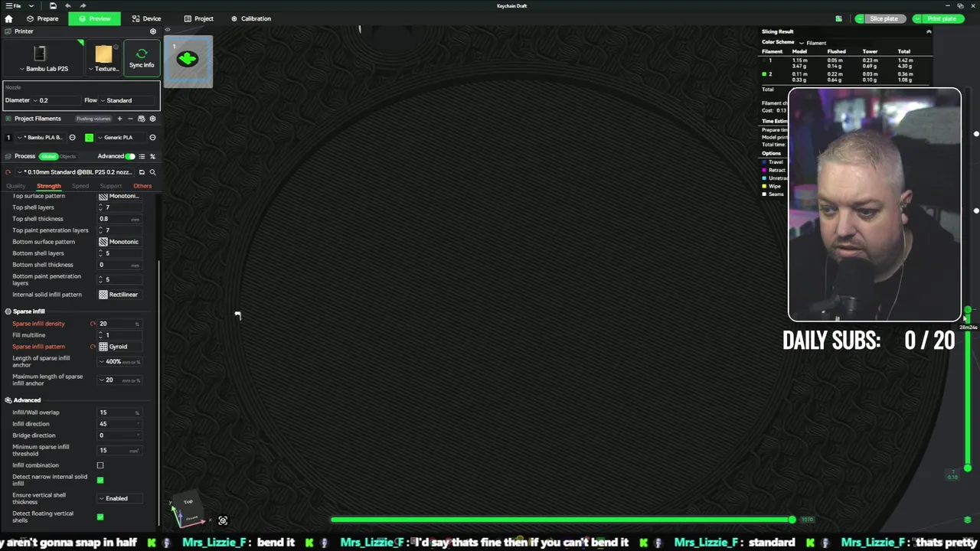Reset Sparse infill density to default
Image resolution: width=980 pixels, height=551 pixels.
pyautogui.click(x=93, y=324)
